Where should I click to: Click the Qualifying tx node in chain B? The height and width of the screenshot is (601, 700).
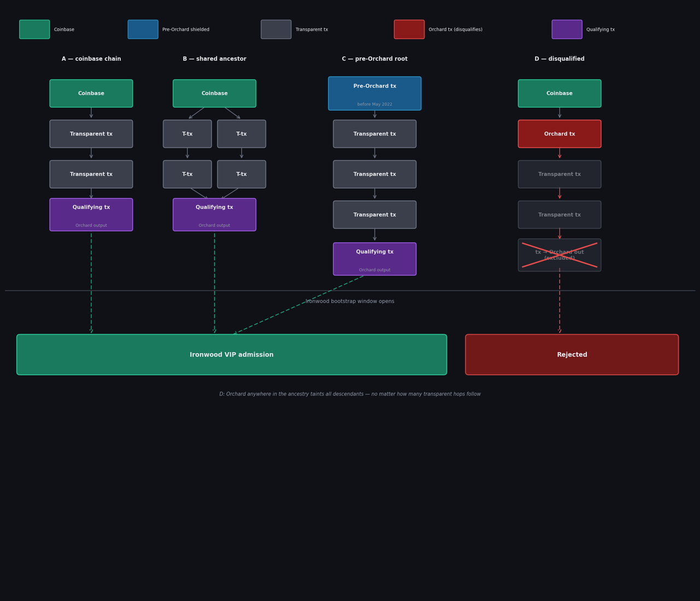(x=214, y=214)
